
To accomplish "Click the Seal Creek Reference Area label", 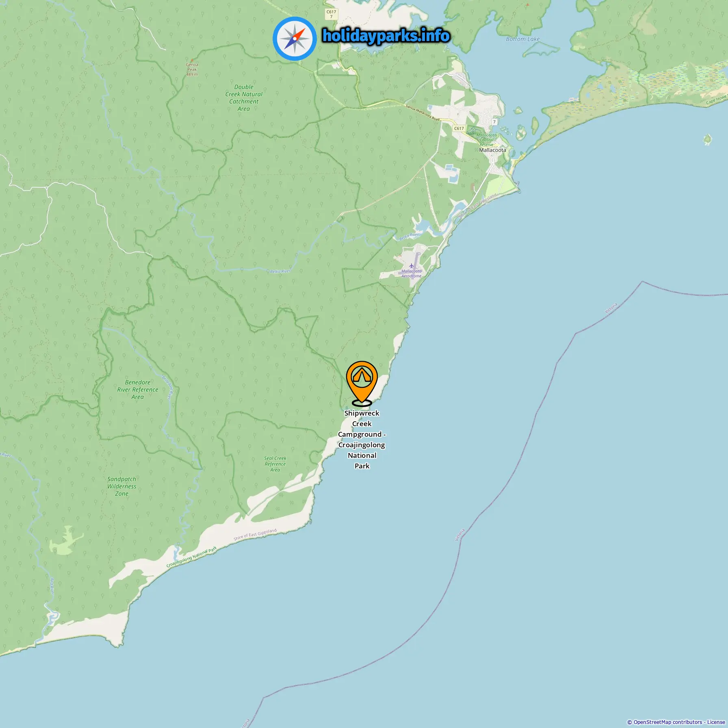I will (x=275, y=464).
